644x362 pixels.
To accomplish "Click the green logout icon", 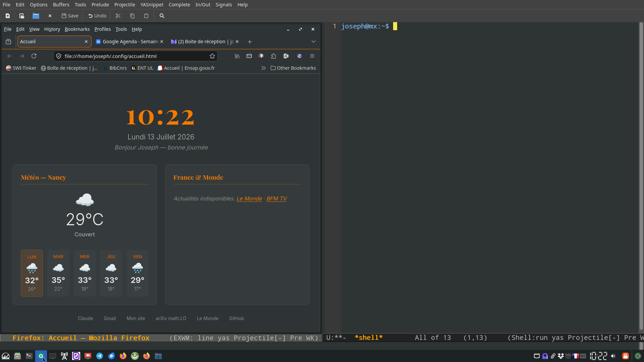I will click(x=638, y=356).
